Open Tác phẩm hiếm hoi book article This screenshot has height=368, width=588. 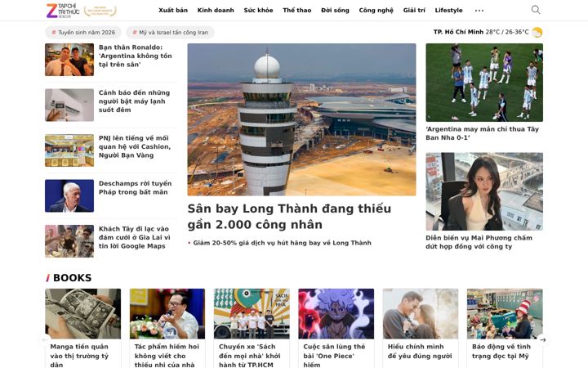[167, 355]
